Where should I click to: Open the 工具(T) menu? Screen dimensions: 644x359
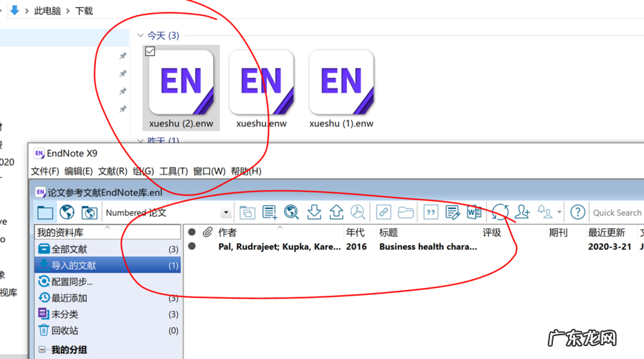[x=174, y=171]
